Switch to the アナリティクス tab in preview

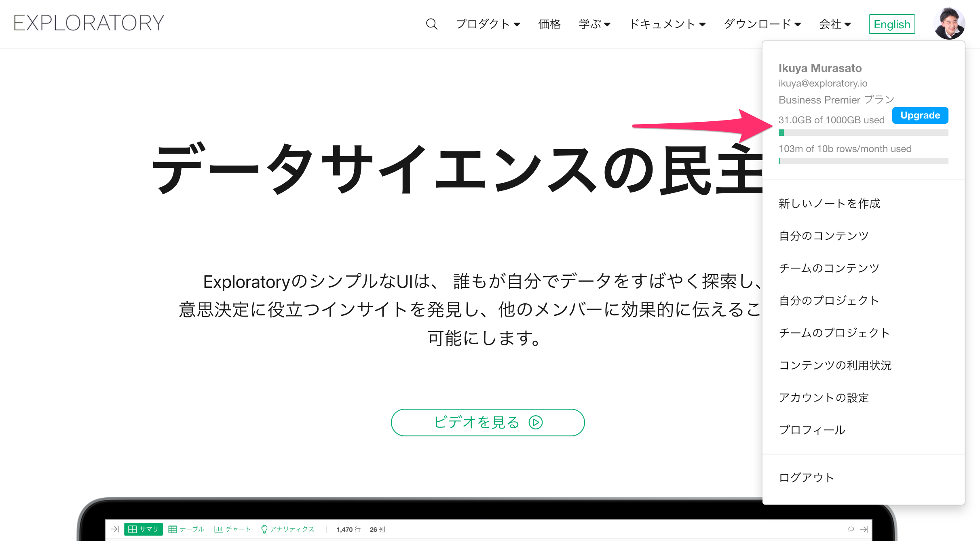point(287,529)
